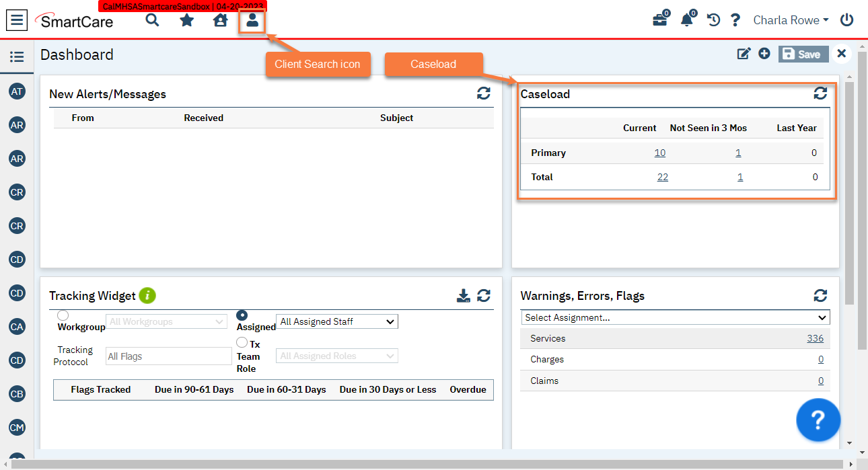Click the blue help bubble
Viewport: 868px width, 470px height.
coord(818,420)
